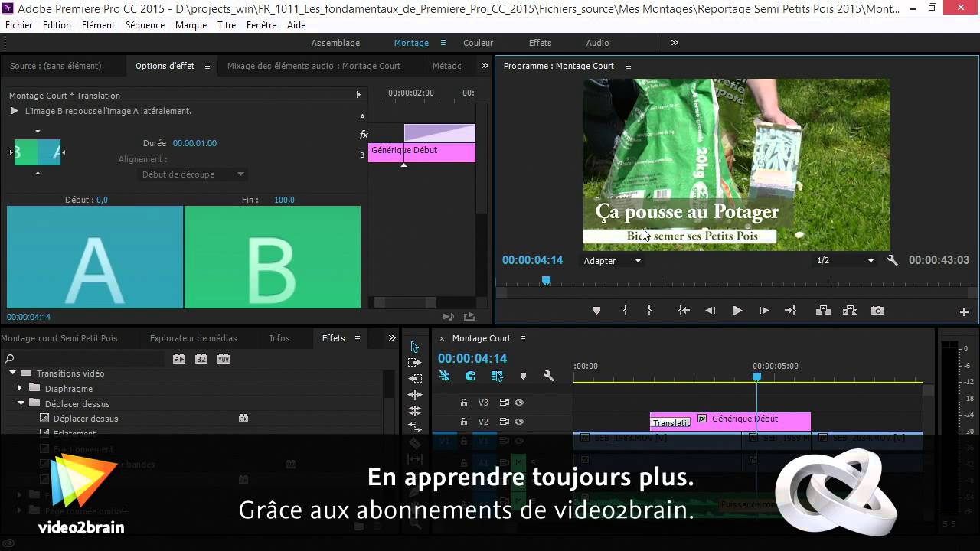
Task: Play the Program monitor sequence
Action: [x=737, y=311]
